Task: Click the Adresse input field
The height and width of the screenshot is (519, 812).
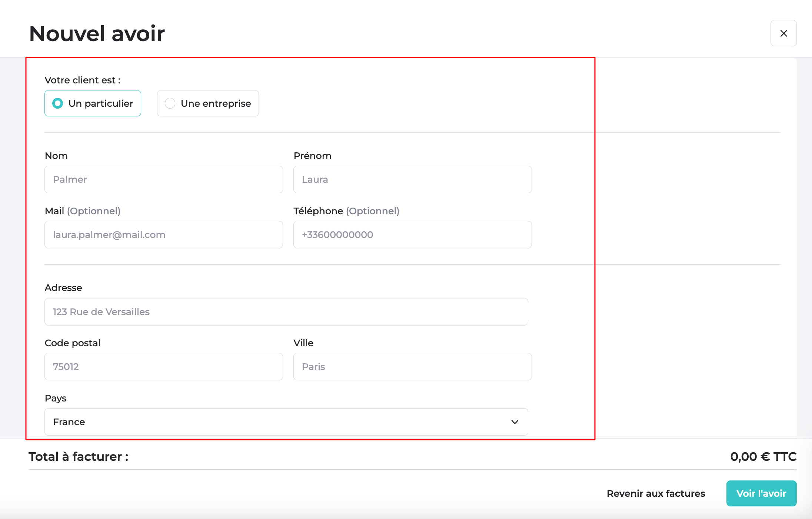Action: click(x=286, y=312)
